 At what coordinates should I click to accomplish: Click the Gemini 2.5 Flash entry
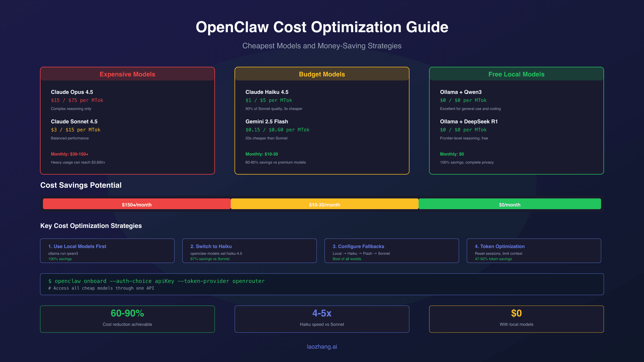[x=266, y=121]
